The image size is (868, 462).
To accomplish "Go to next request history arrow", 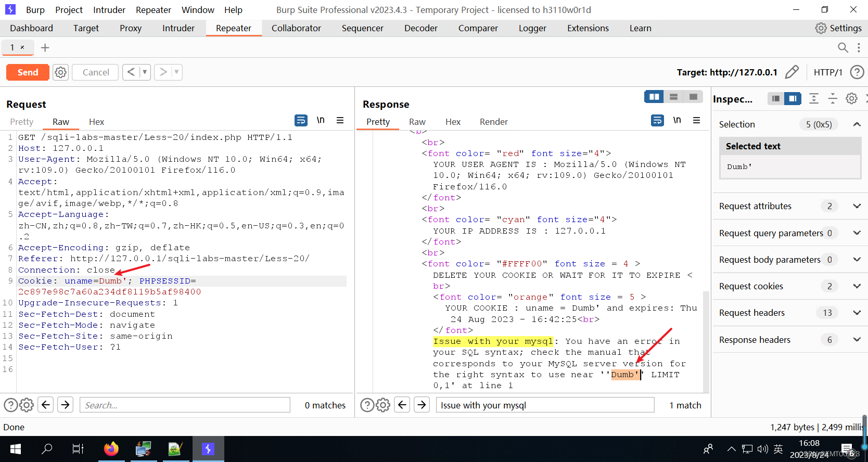I will click(163, 72).
